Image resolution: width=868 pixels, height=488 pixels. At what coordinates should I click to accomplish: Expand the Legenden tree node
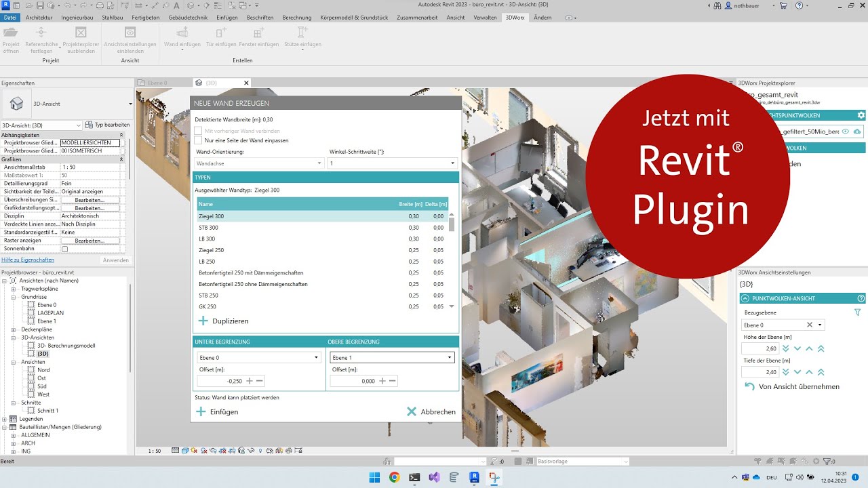[x=5, y=419]
